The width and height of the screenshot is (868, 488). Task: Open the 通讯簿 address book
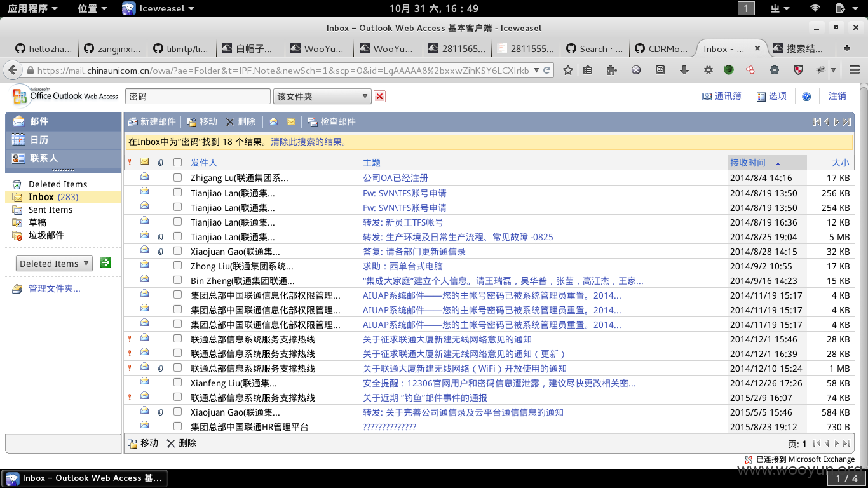click(x=722, y=96)
